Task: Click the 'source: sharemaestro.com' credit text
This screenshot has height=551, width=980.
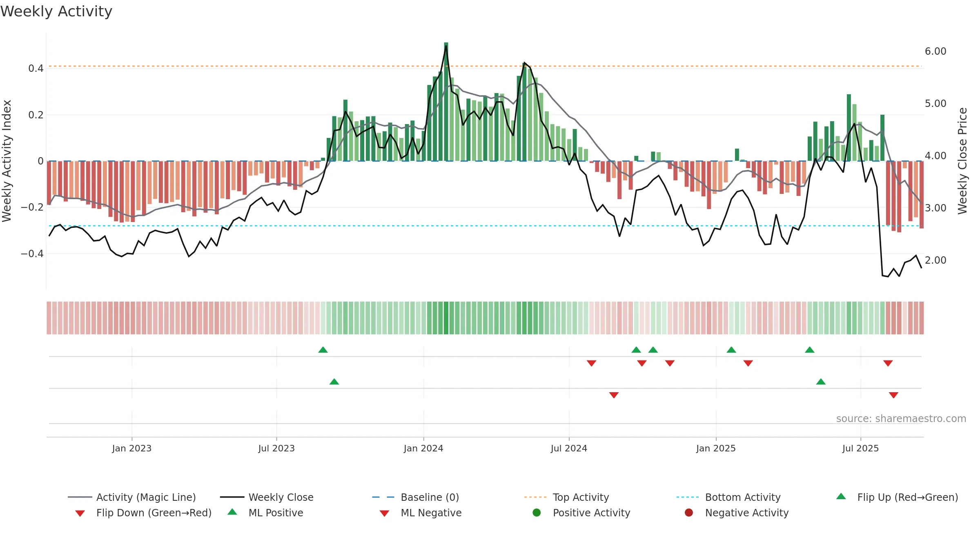Action: (901, 418)
